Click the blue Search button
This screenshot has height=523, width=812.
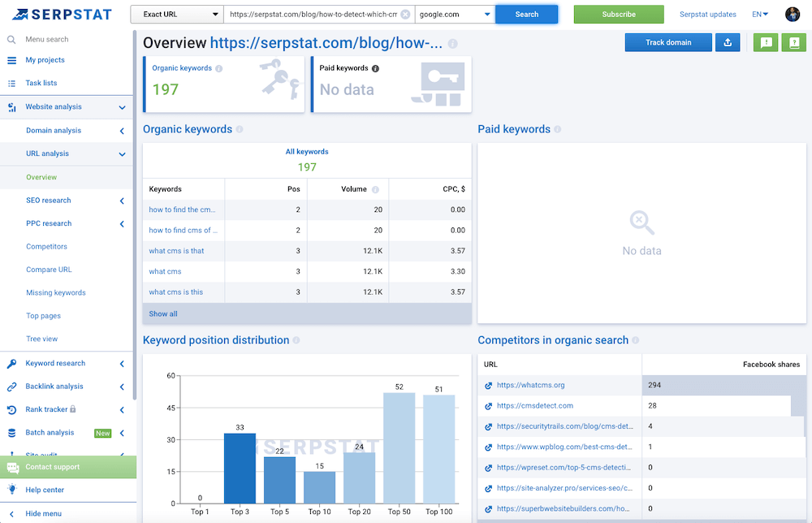[x=527, y=15]
